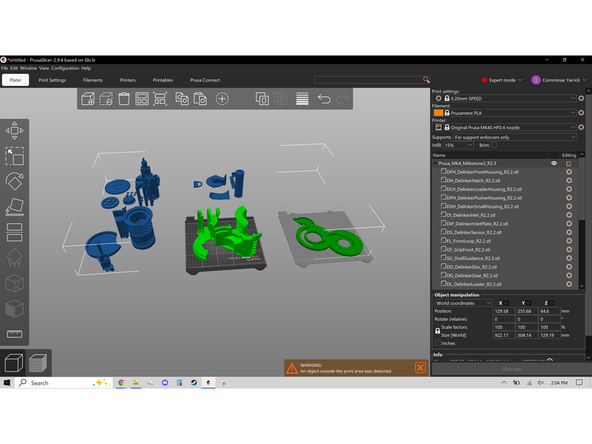Screen dimensions: 592x444
Task: Enable the Brim checkbox
Action: [494, 145]
